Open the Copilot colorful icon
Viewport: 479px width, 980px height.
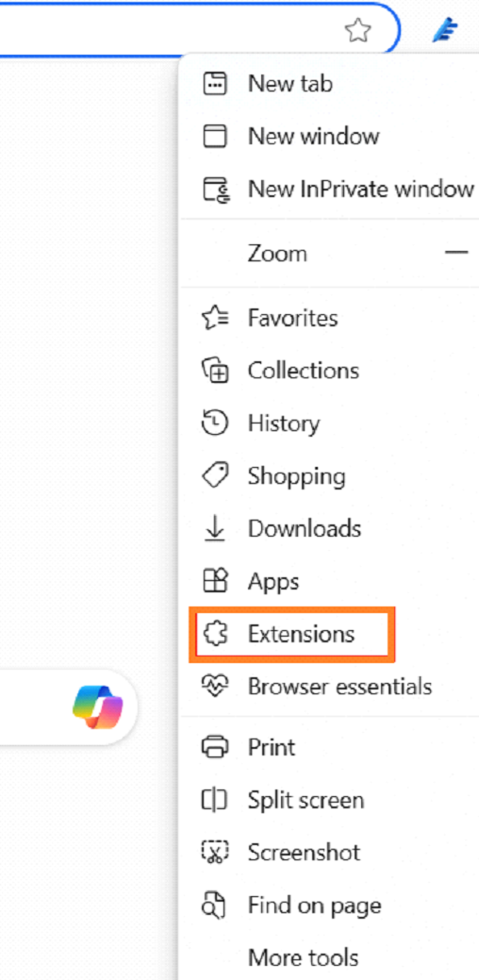coord(98,706)
